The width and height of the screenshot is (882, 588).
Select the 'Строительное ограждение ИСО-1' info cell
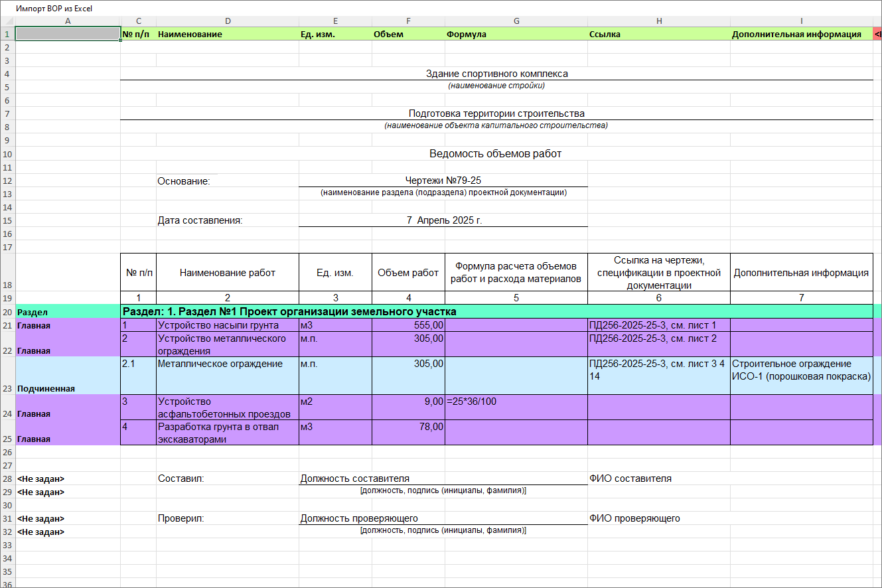(x=801, y=370)
